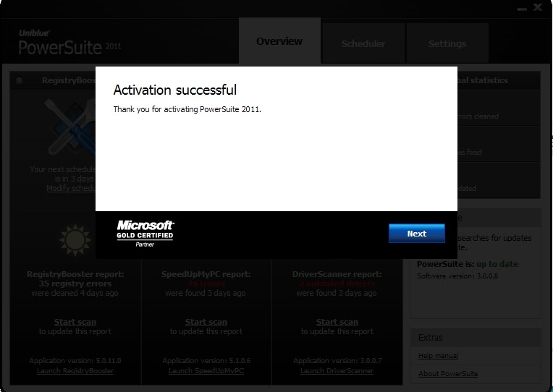Open the Settings tab
553x392 pixels.
447,43
